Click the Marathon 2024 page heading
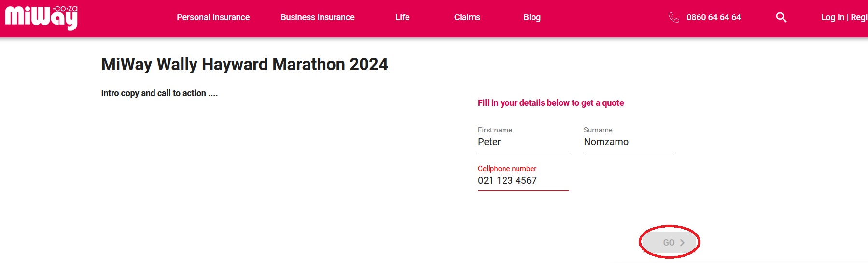Screen dimensions: 868x263 point(244,64)
